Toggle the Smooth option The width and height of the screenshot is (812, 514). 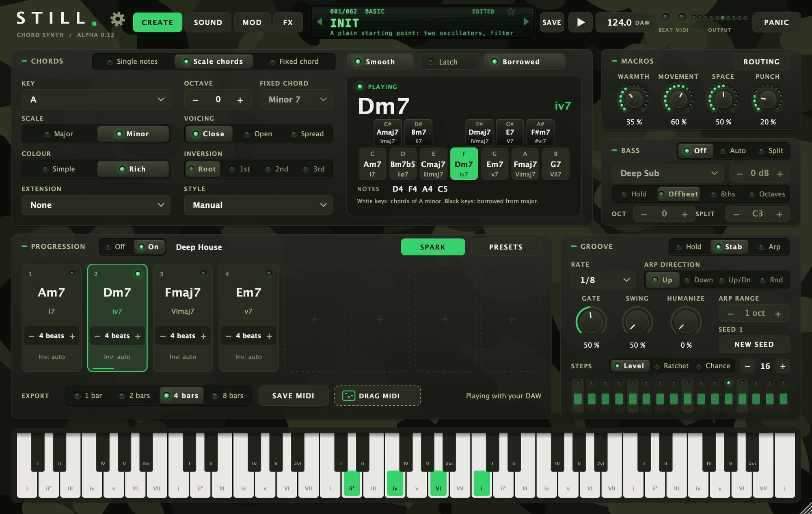[x=380, y=62]
